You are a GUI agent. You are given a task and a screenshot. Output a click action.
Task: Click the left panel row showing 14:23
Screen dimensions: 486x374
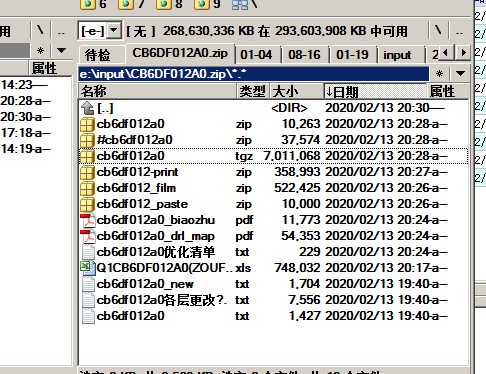point(36,85)
